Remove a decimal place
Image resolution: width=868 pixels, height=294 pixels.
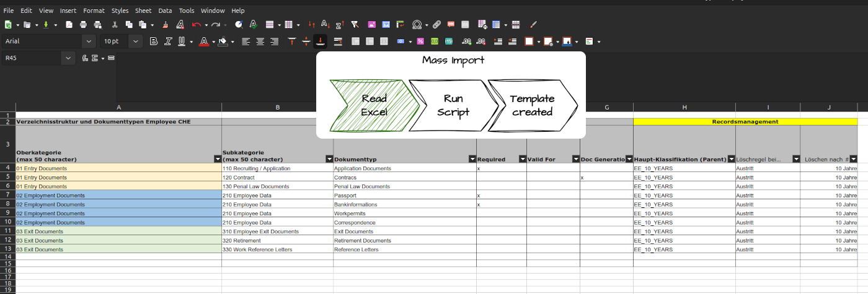tap(480, 41)
